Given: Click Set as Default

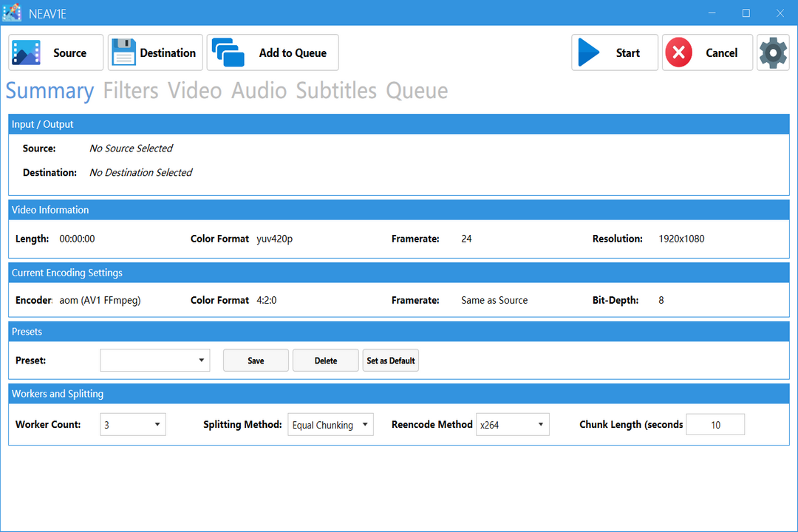Looking at the screenshot, I should pyautogui.click(x=390, y=360).
